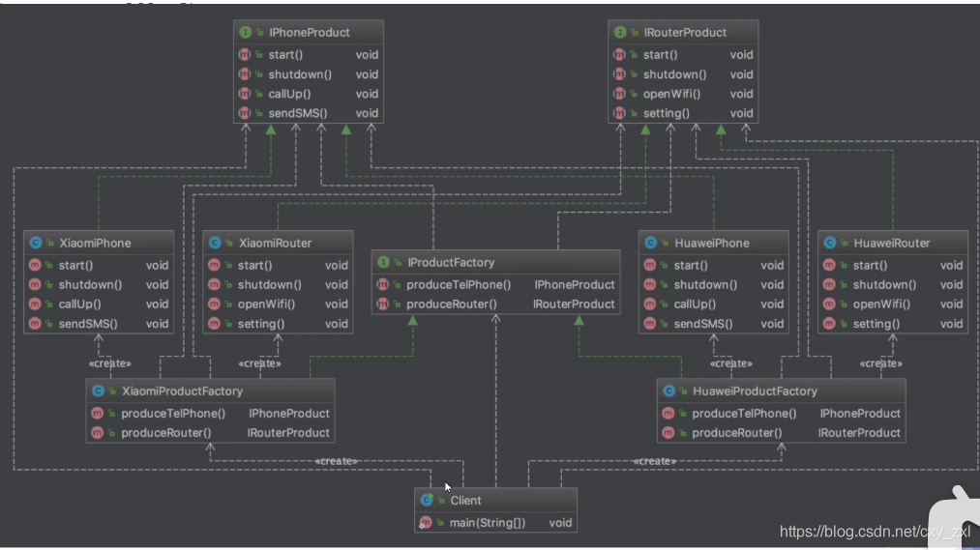Click openWifi() in the IRouterProduct node
980x550 pixels.
671,94
